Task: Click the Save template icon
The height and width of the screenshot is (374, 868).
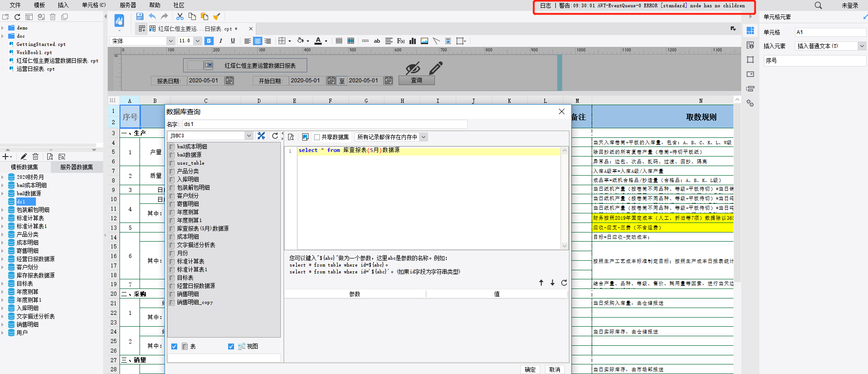Action: click(140, 16)
